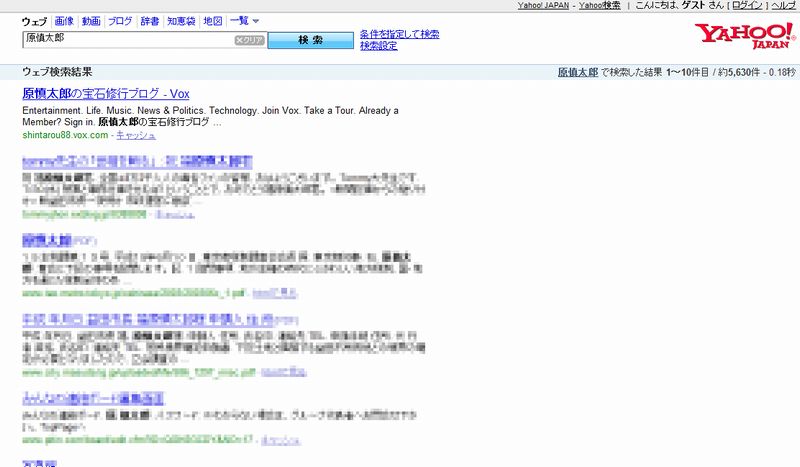Open 条件を指定して検索 advanced search link
This screenshot has width=800, height=467.
[x=399, y=34]
